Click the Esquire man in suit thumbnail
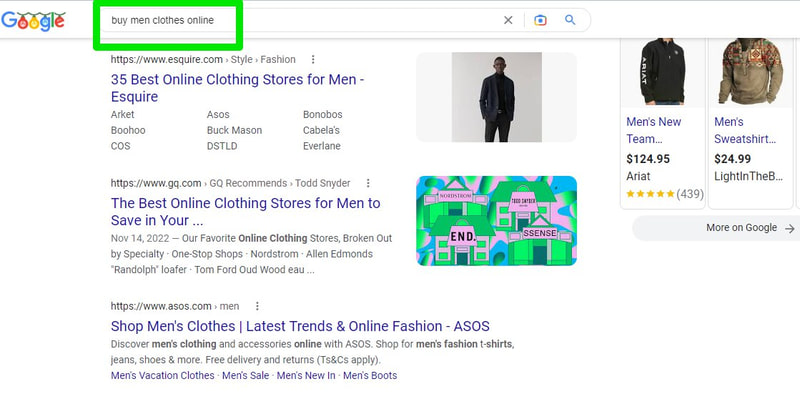 click(x=496, y=97)
